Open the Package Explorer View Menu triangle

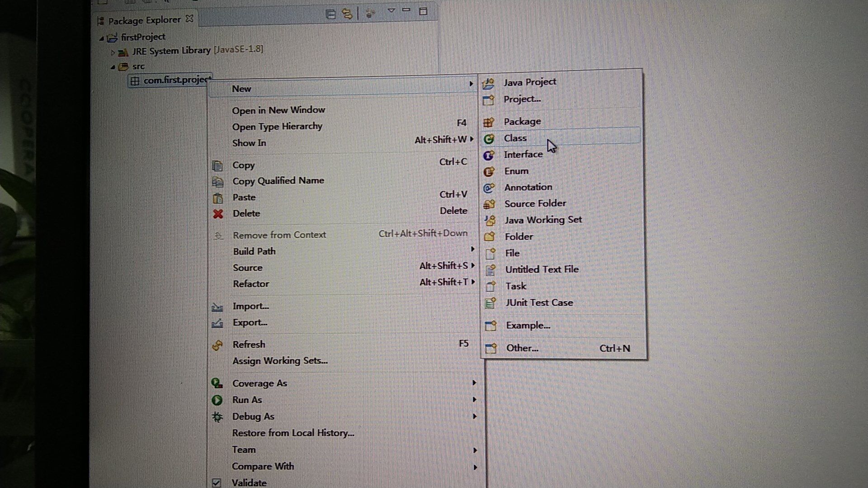click(392, 10)
